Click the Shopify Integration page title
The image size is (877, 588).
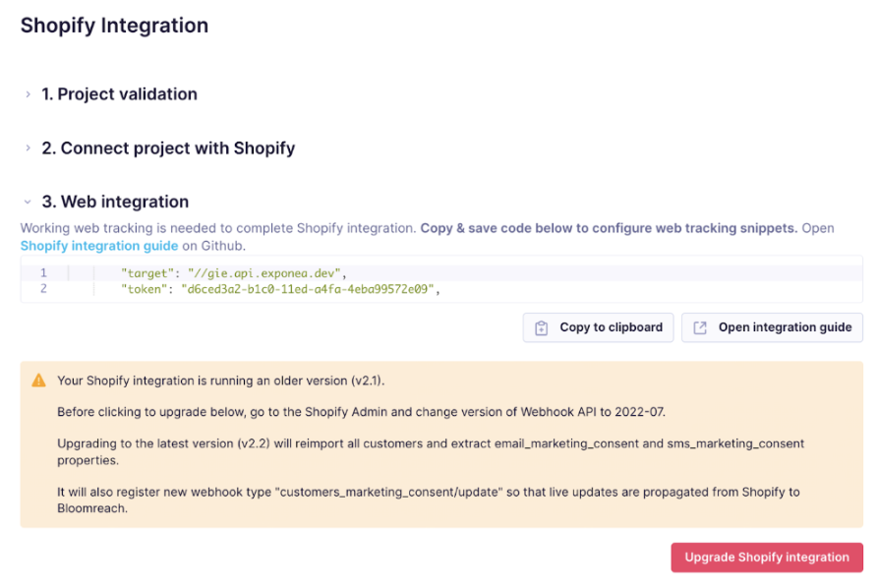(x=115, y=26)
